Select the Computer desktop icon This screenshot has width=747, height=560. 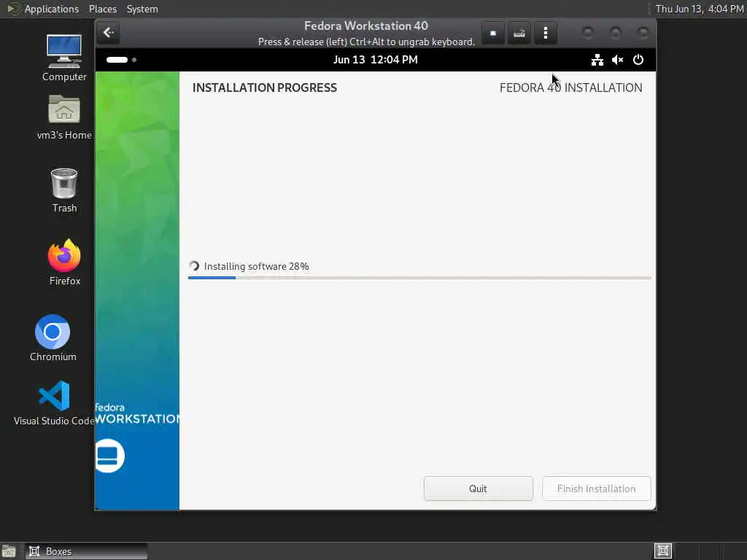[64, 58]
